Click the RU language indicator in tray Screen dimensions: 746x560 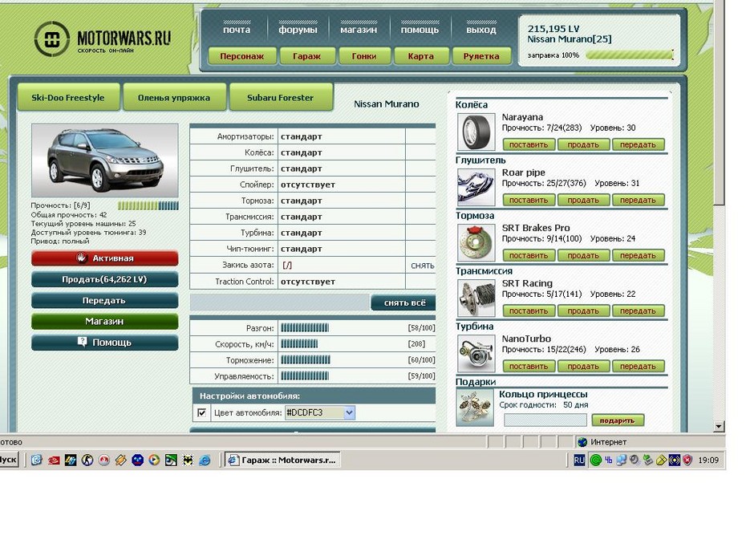(x=579, y=460)
